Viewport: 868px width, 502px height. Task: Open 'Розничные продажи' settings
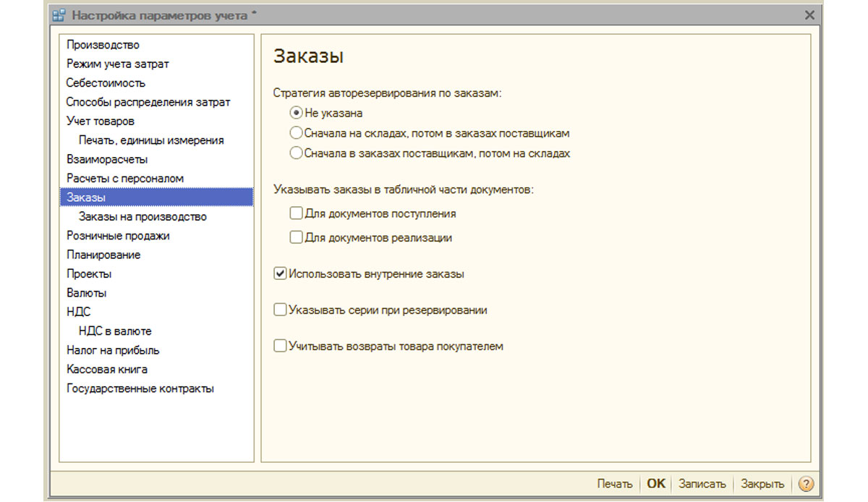[x=118, y=236]
